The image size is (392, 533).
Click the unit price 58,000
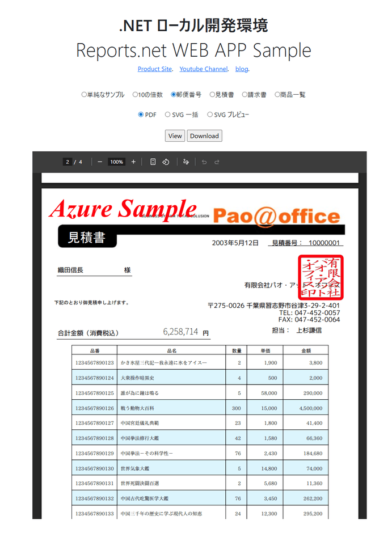(269, 394)
